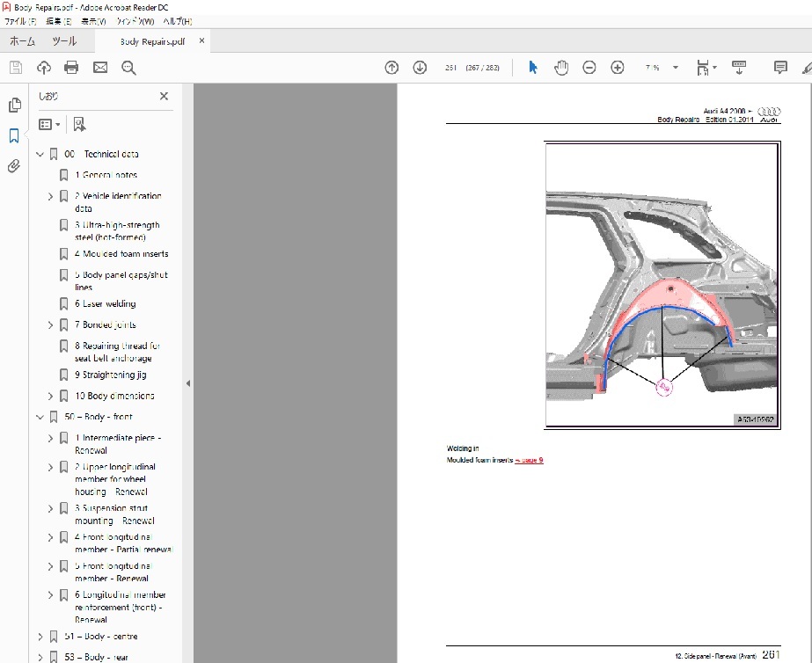Open the zoom level dropdown

pos(675,68)
